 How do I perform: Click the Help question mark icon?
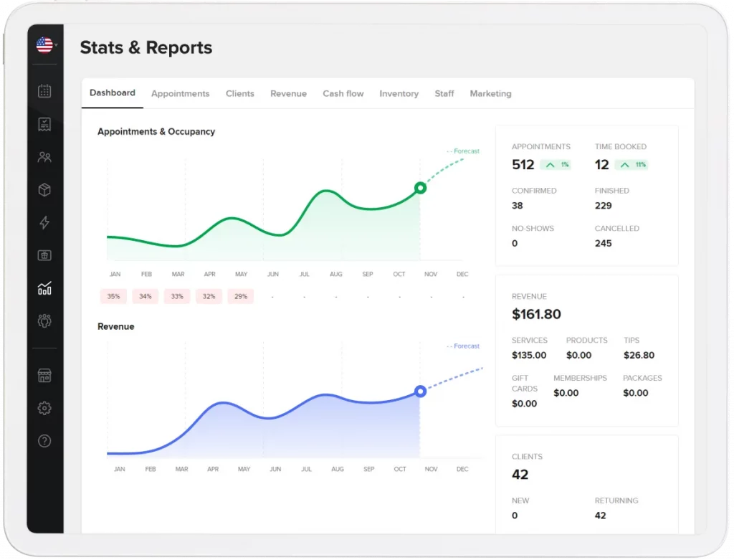click(x=44, y=440)
